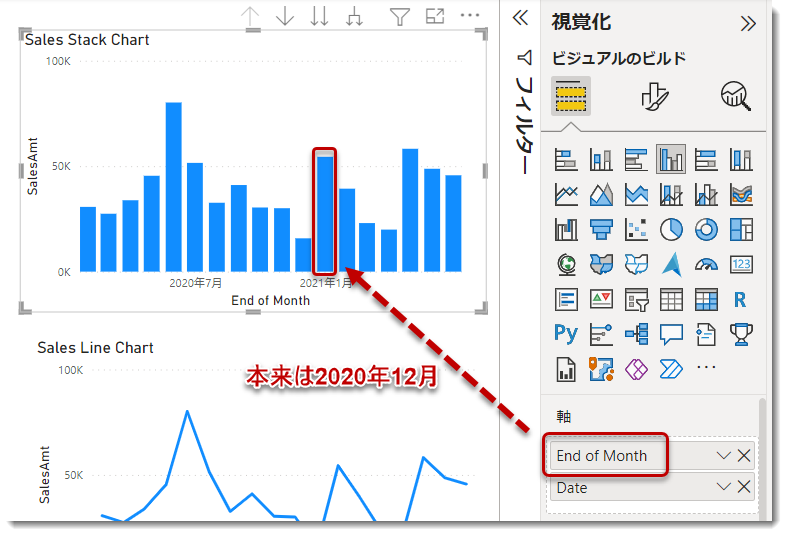Select the Power Apps visual
The width and height of the screenshot is (787, 536).
click(636, 369)
